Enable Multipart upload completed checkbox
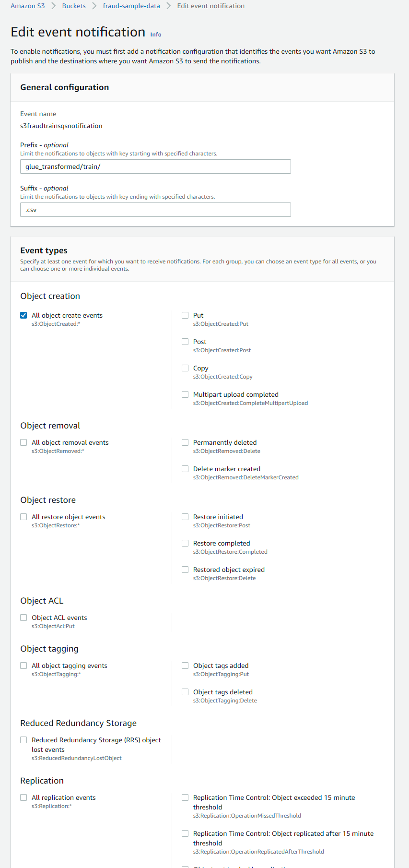 [x=185, y=394]
